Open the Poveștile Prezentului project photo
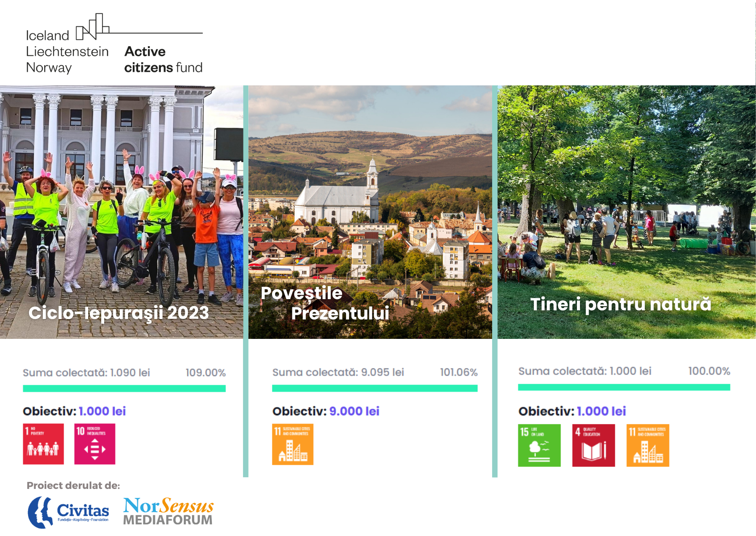Image resolution: width=756 pixels, height=536 pixels. (370, 212)
